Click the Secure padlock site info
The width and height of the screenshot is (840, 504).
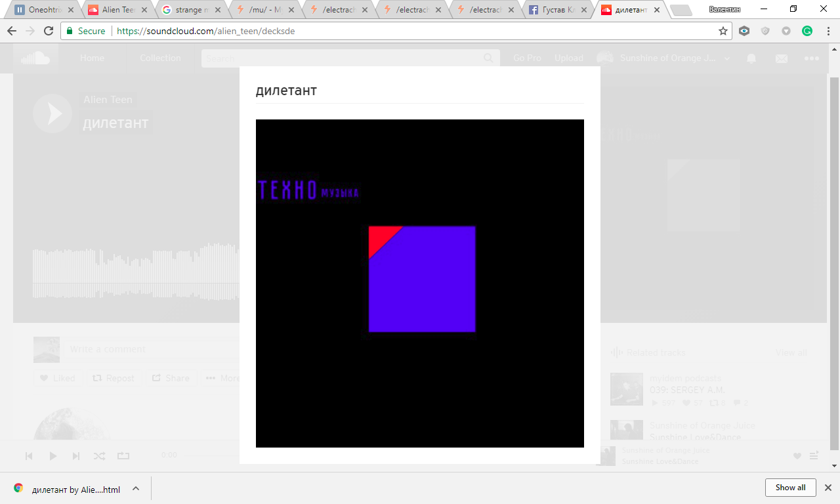tap(86, 31)
